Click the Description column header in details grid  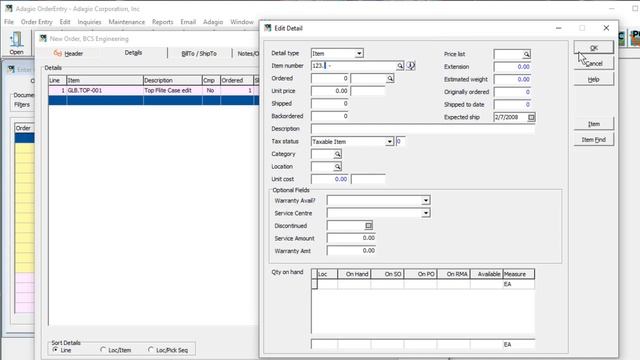(x=172, y=80)
